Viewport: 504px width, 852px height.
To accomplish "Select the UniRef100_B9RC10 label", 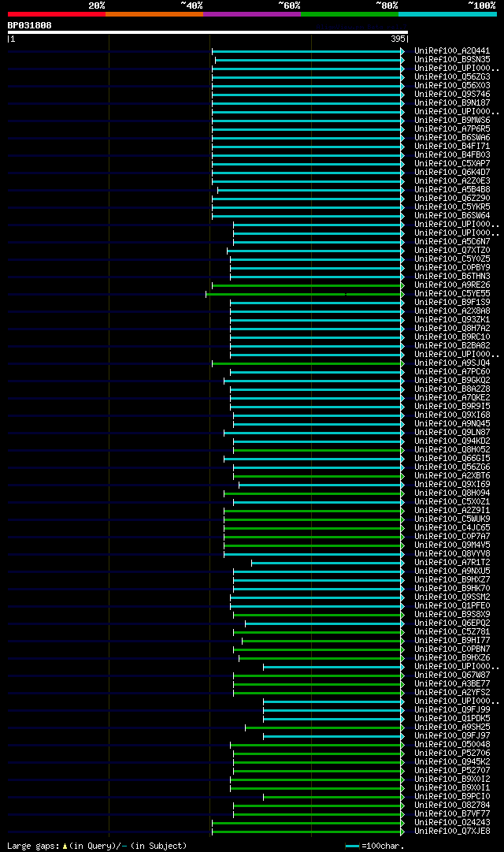I will point(452,337).
